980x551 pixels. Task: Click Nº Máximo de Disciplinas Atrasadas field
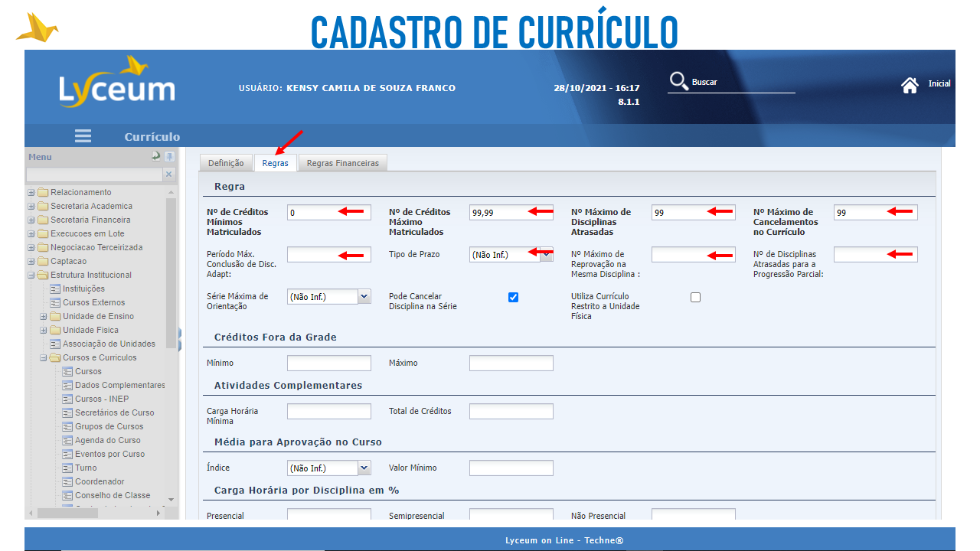pyautogui.click(x=694, y=213)
